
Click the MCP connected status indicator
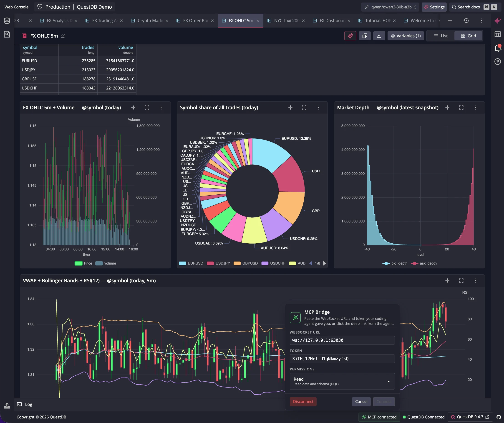pos(379,417)
